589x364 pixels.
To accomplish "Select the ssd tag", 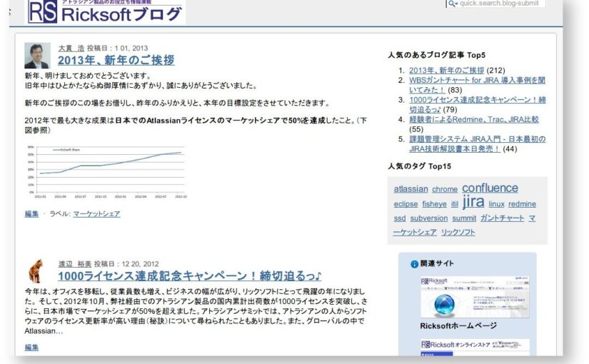I will pos(400,218).
